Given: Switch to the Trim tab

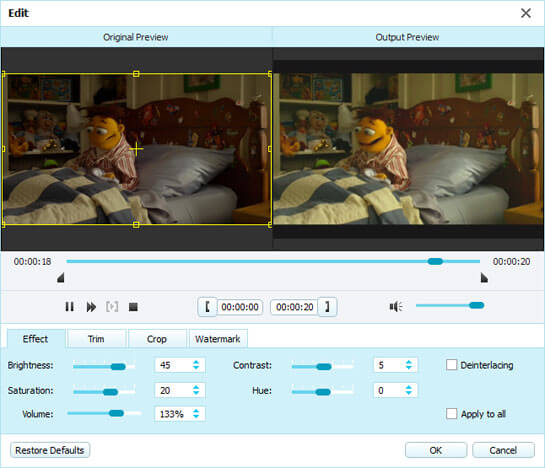Looking at the screenshot, I should tap(96, 339).
